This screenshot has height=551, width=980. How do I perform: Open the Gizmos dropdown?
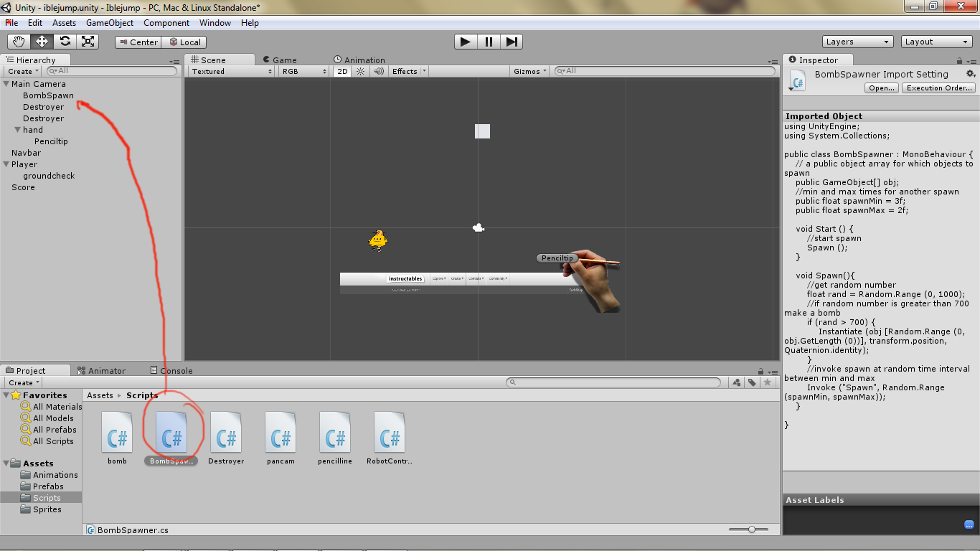click(x=531, y=71)
